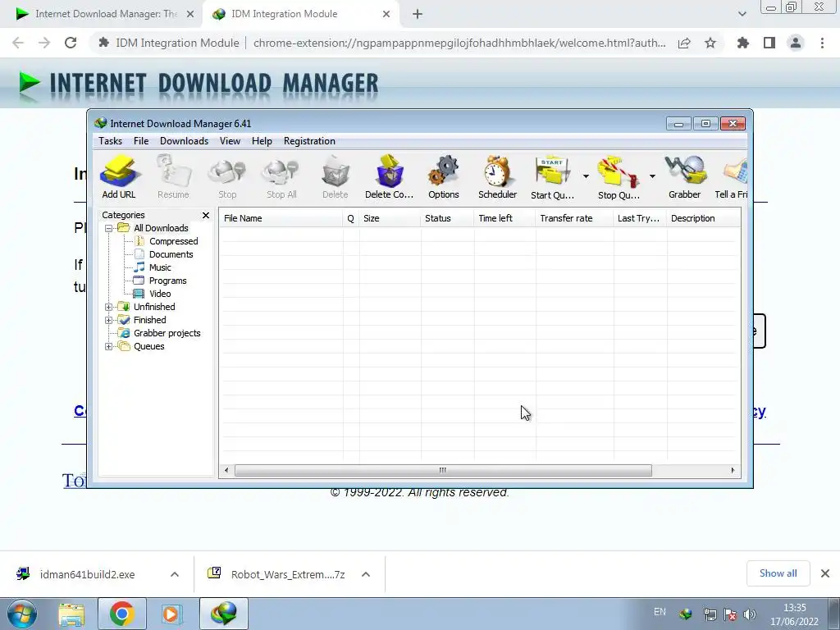Open Chrome Extensions puzzle icon
The height and width of the screenshot is (630, 840).
point(742,43)
